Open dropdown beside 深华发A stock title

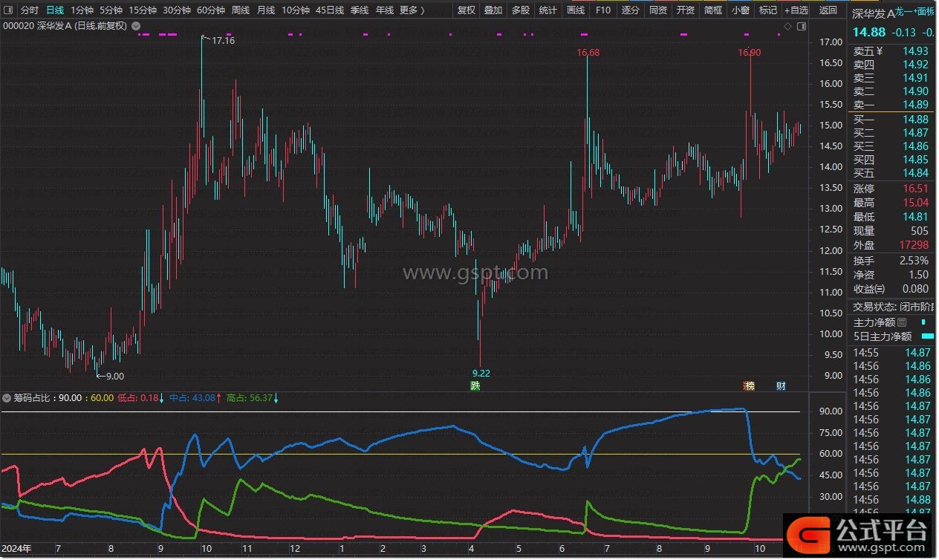pos(135,26)
